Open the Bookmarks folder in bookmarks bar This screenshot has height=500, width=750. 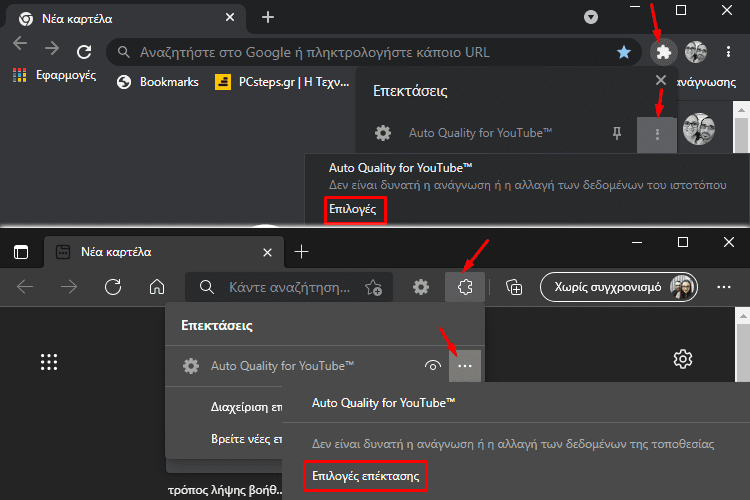coord(158,82)
